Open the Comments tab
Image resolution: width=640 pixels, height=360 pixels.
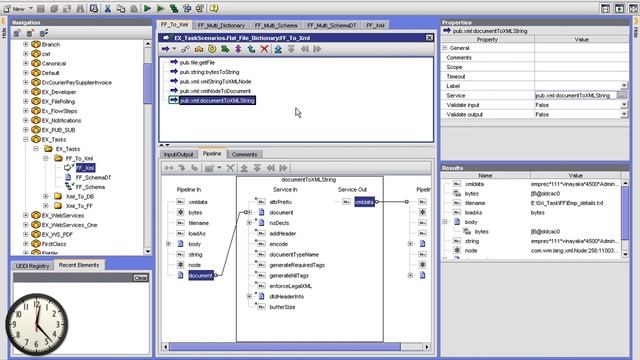(244, 154)
